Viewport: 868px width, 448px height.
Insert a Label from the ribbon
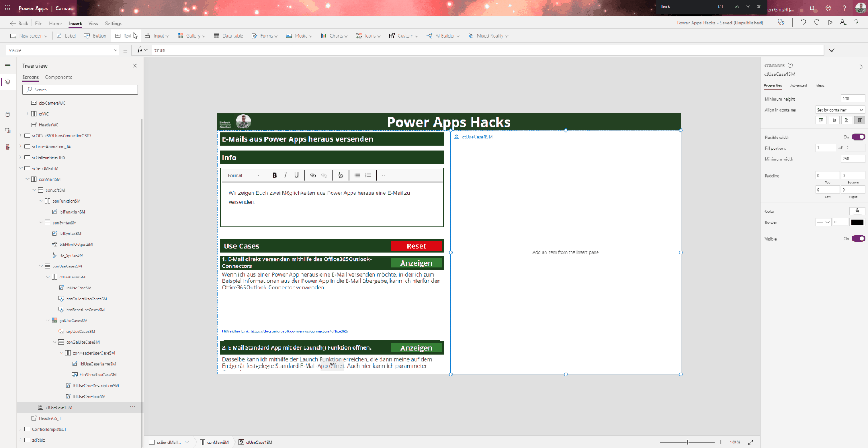[x=66, y=36]
